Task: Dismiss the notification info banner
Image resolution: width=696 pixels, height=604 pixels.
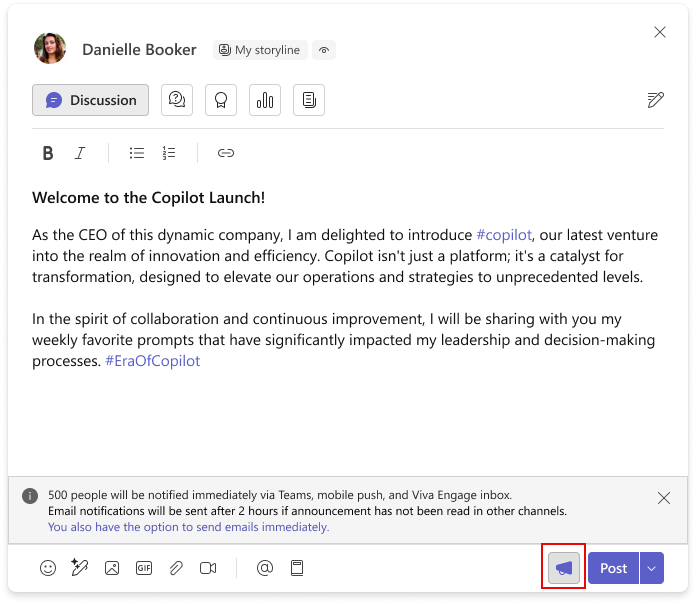Action: pyautogui.click(x=664, y=497)
